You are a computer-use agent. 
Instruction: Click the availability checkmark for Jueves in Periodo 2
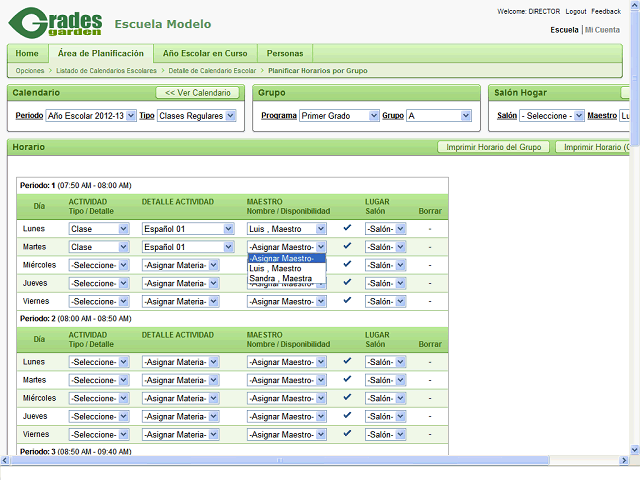(x=347, y=415)
